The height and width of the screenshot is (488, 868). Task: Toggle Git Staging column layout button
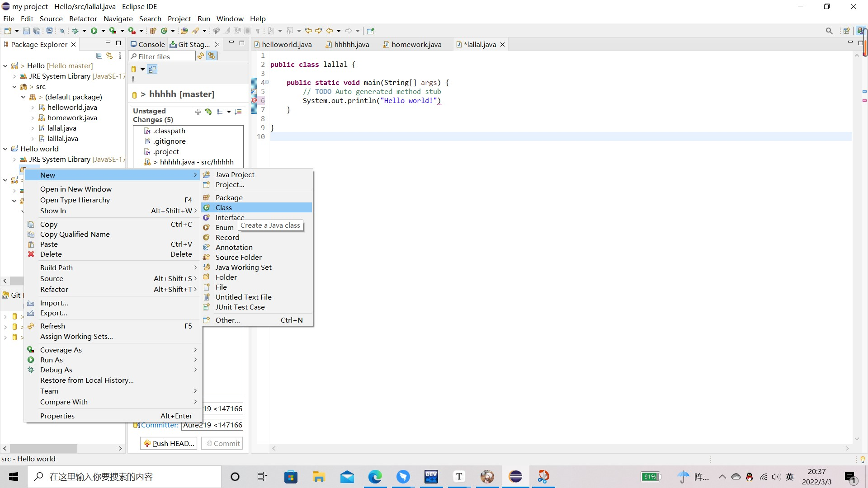[152, 69]
